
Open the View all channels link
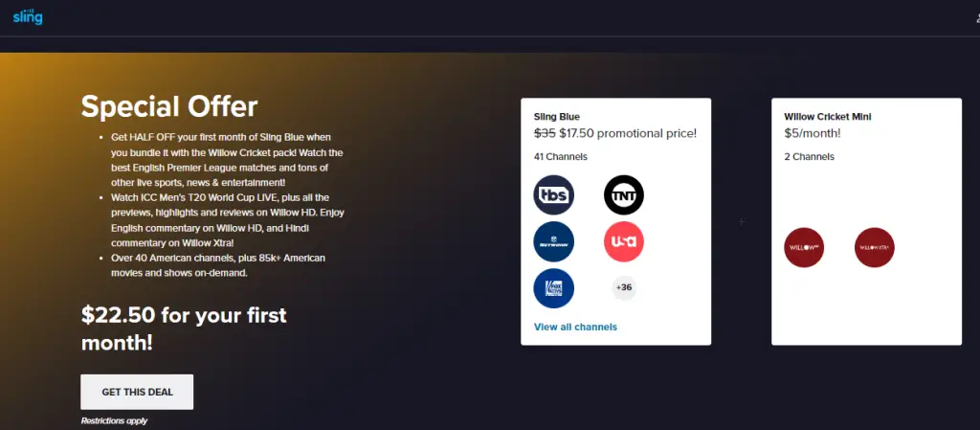coord(575,327)
